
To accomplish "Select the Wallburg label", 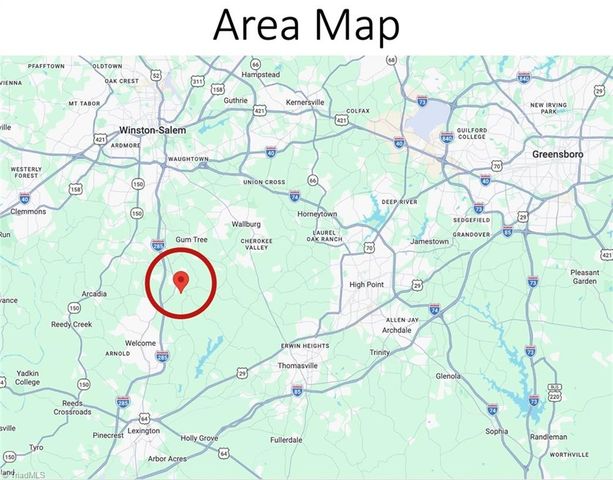I will [x=246, y=224].
